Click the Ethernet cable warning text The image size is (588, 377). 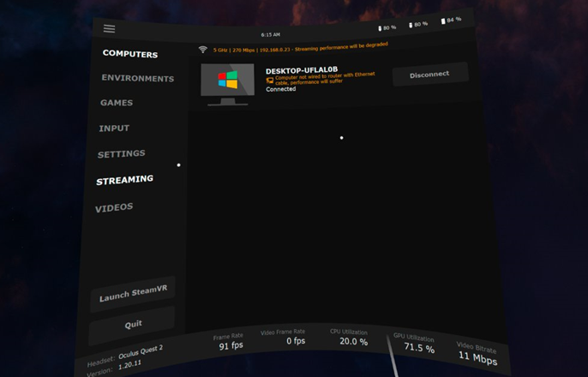click(325, 78)
